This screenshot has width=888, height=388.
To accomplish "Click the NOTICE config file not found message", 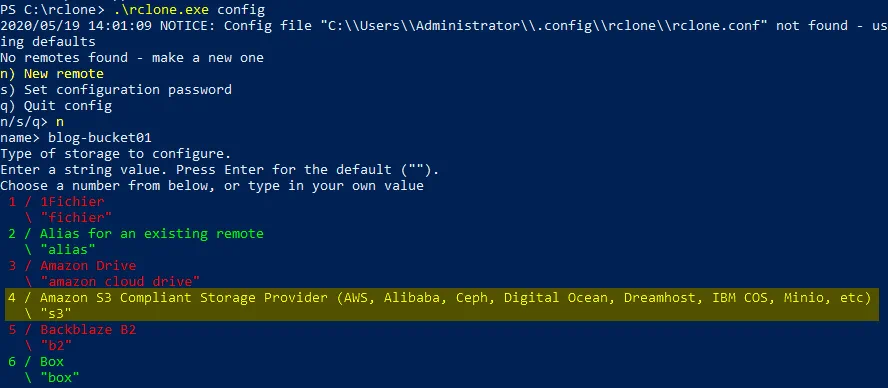I will click(444, 33).
